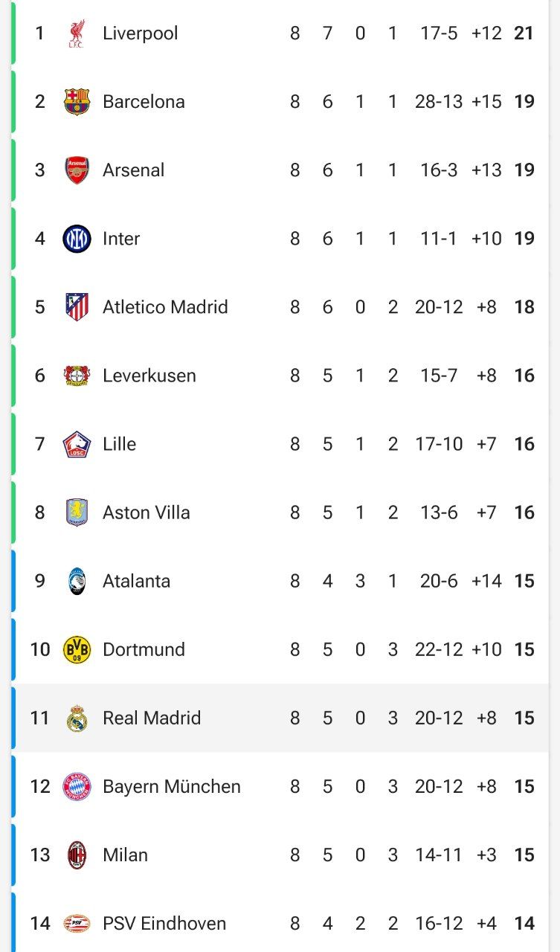Screen dimensions: 560x952
Task: Open the Lille LOSC logo
Action: pyautogui.click(x=77, y=444)
